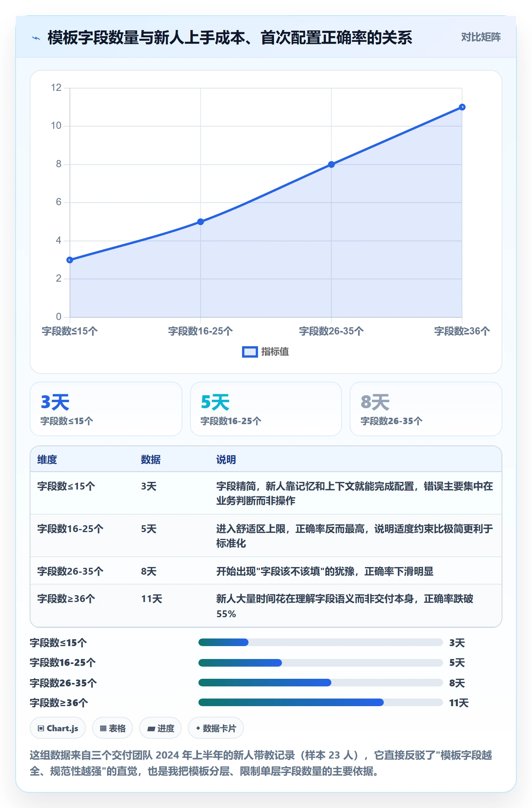Open the 5天 data card
532x808 pixels.
266,409
